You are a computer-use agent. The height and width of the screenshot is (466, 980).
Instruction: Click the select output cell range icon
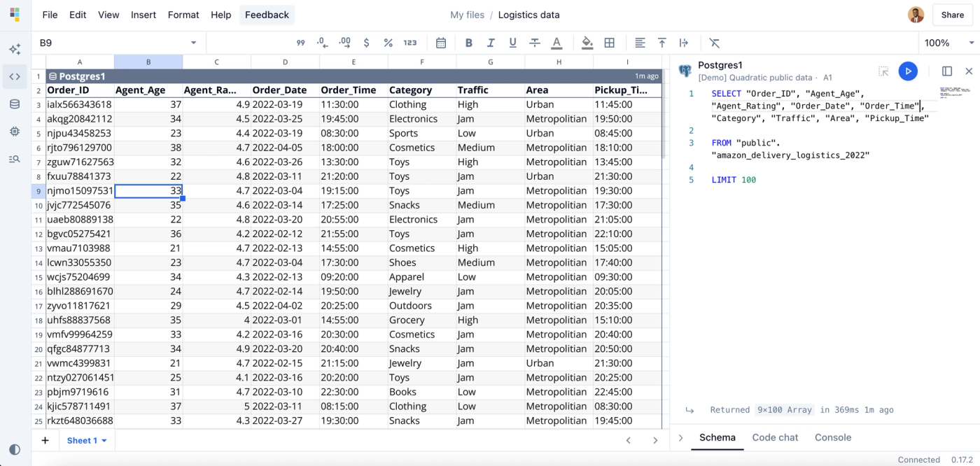click(x=883, y=71)
